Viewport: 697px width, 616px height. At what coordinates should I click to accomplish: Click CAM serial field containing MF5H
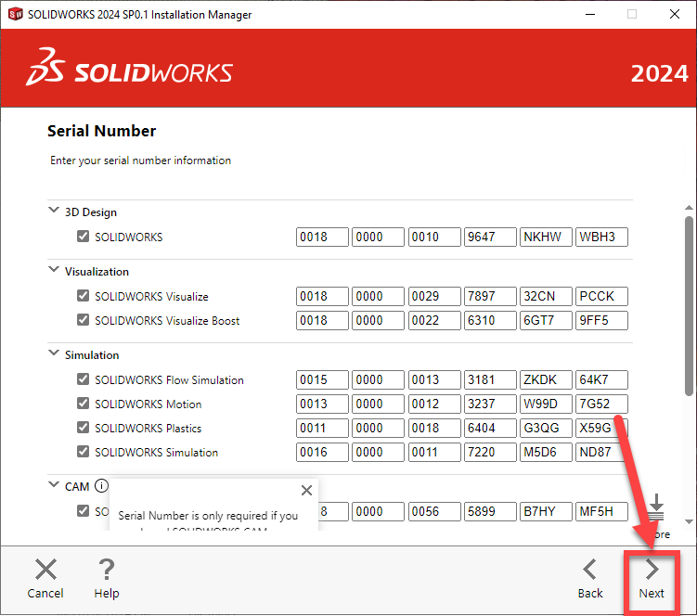(601, 511)
